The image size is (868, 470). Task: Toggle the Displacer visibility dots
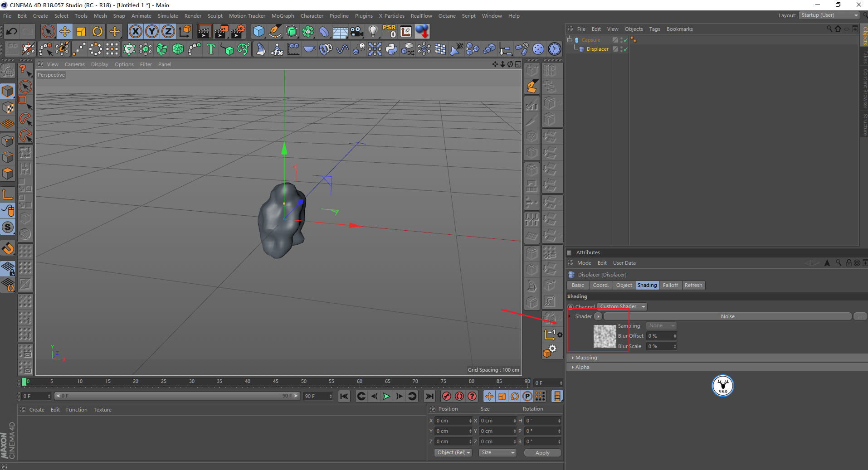(621, 49)
